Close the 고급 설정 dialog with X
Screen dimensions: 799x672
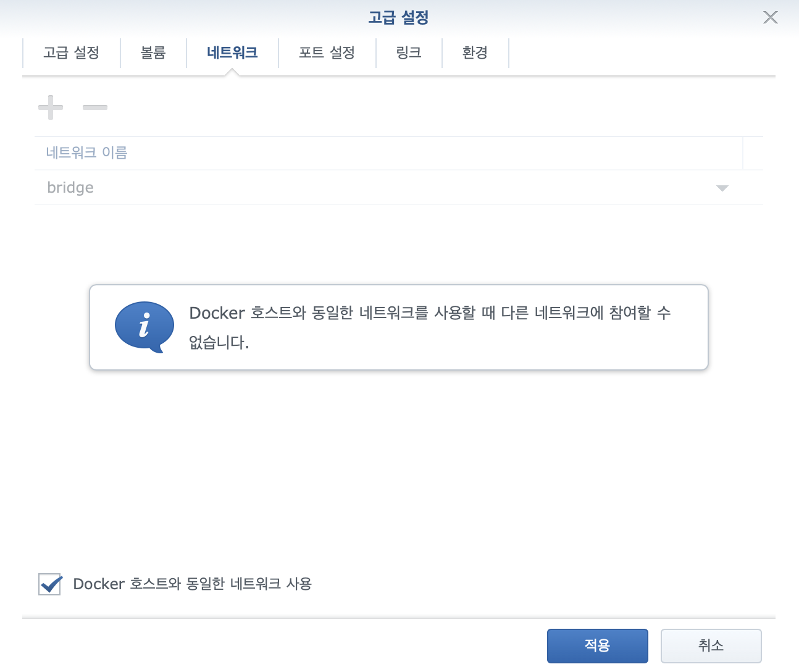[770, 17]
